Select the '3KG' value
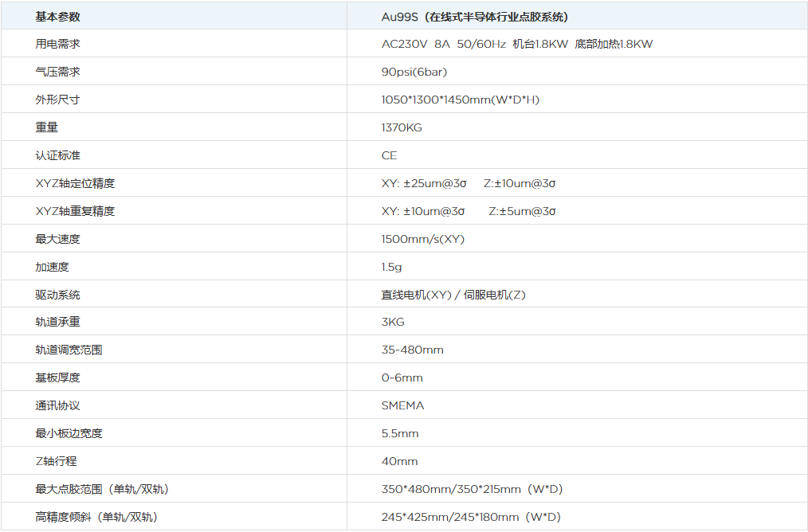 [393, 322]
